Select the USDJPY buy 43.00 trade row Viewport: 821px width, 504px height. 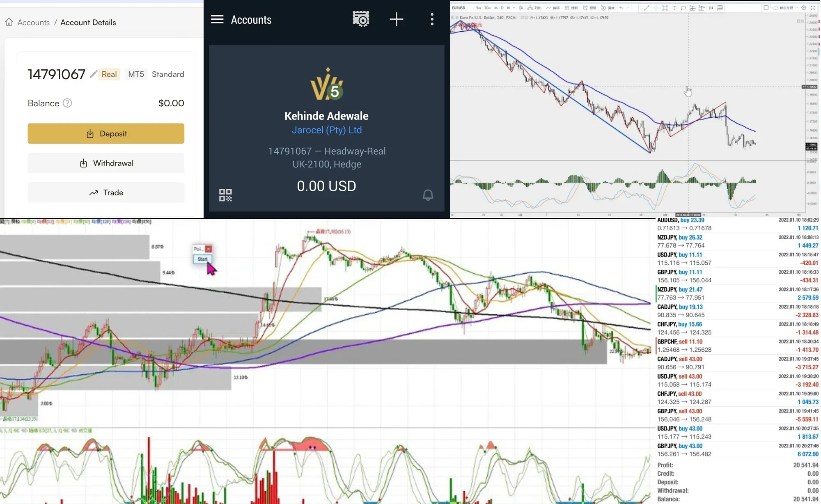(x=738, y=433)
